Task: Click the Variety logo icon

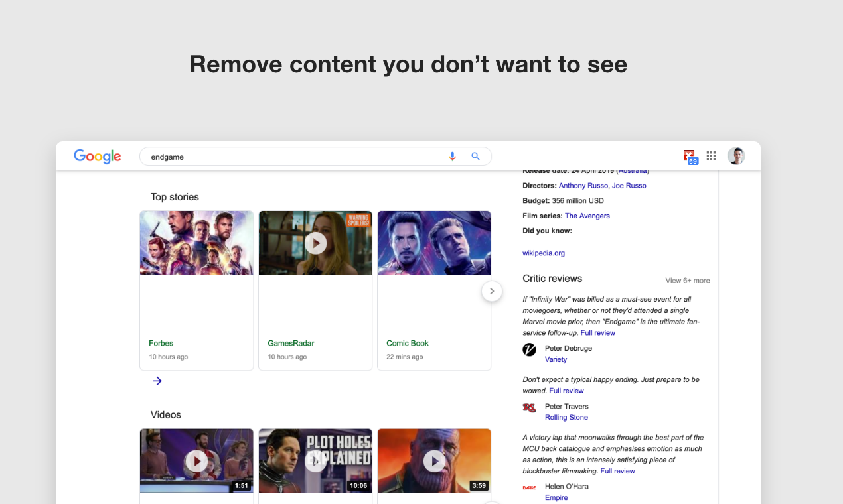Action: coord(529,349)
